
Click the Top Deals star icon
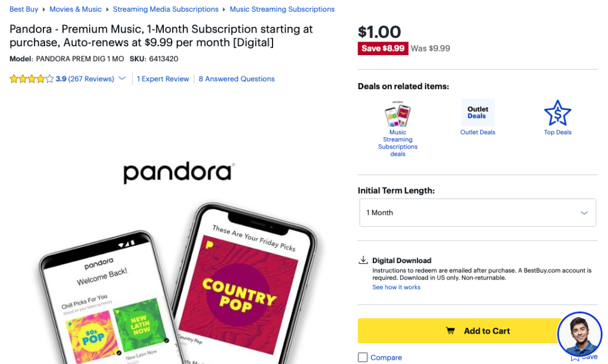[558, 113]
